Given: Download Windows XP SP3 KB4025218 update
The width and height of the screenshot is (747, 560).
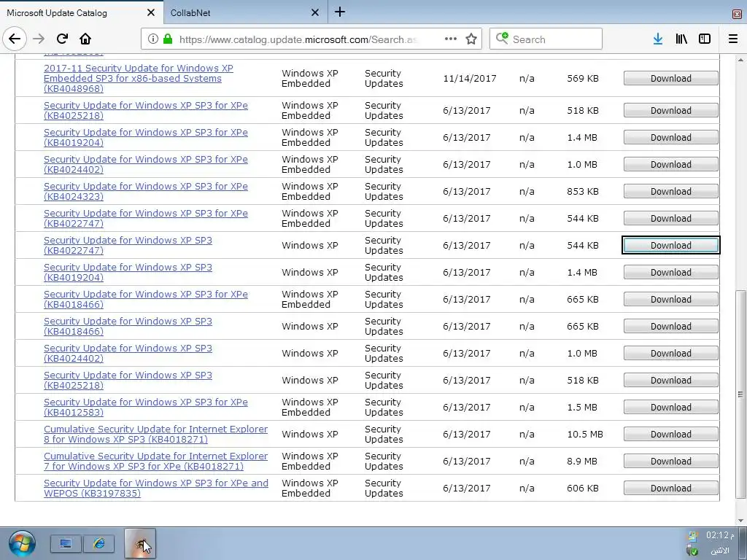Looking at the screenshot, I should [671, 380].
